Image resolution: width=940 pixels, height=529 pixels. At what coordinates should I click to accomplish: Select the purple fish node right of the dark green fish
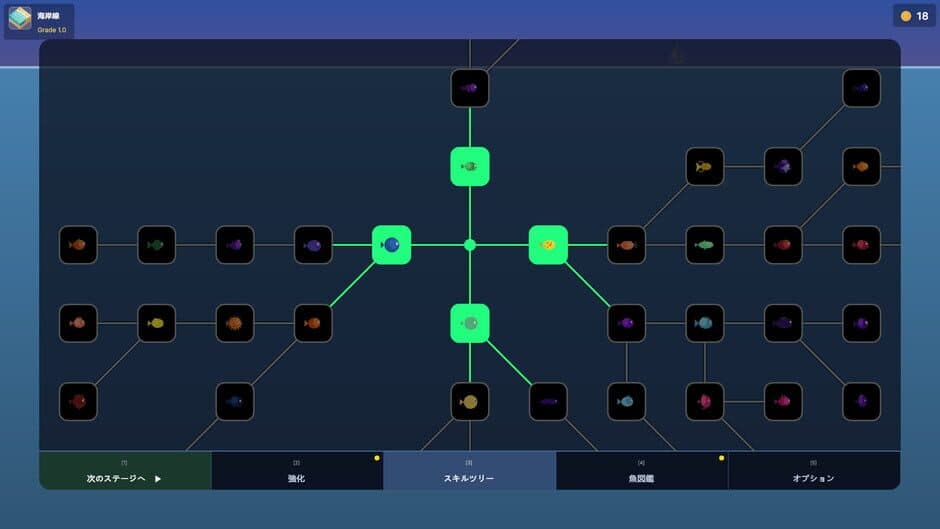pos(235,245)
